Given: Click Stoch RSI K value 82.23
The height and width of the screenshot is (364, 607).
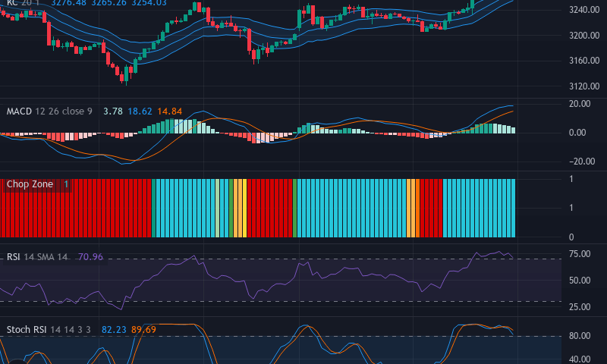Looking at the screenshot, I should coord(114,330).
